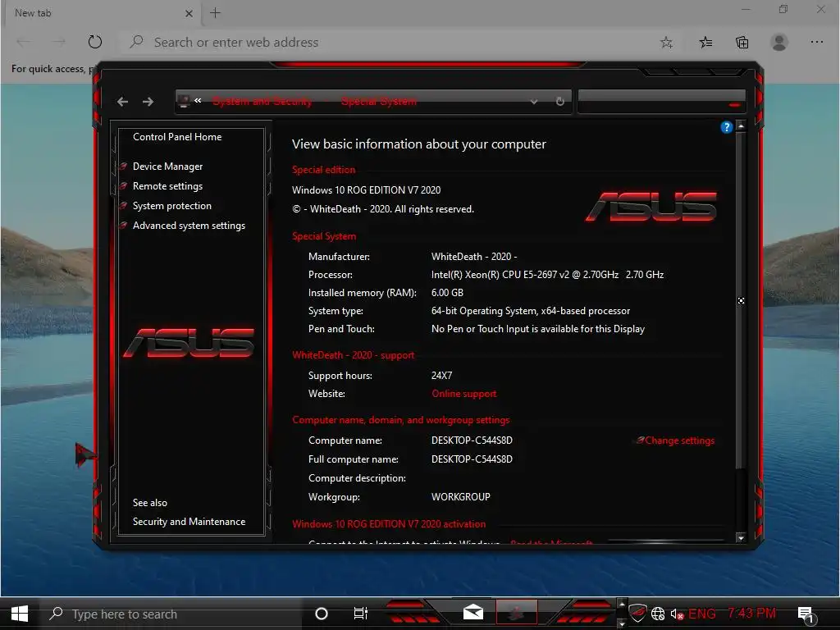Close the New tab tab

click(189, 13)
